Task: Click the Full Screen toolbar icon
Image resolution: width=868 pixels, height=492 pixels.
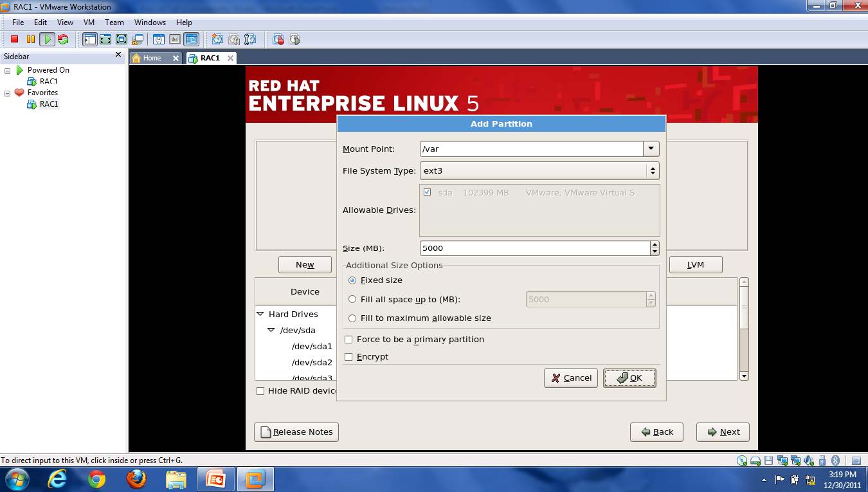Action: [x=122, y=39]
